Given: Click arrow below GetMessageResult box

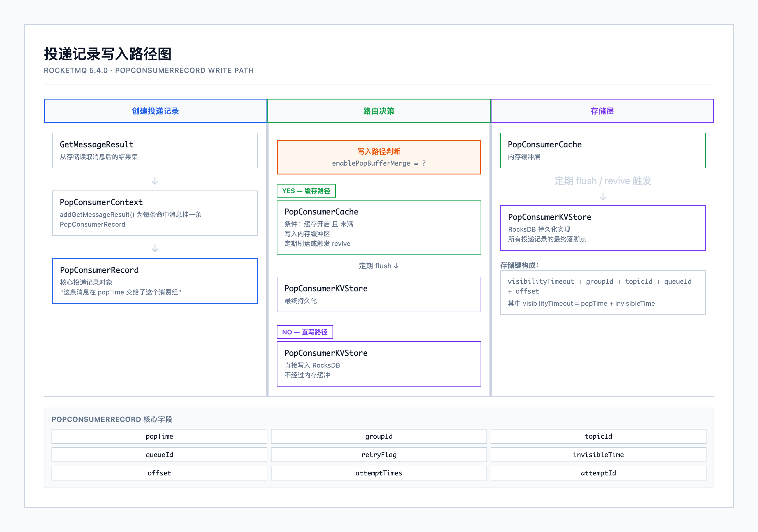Looking at the screenshot, I should click(x=155, y=181).
